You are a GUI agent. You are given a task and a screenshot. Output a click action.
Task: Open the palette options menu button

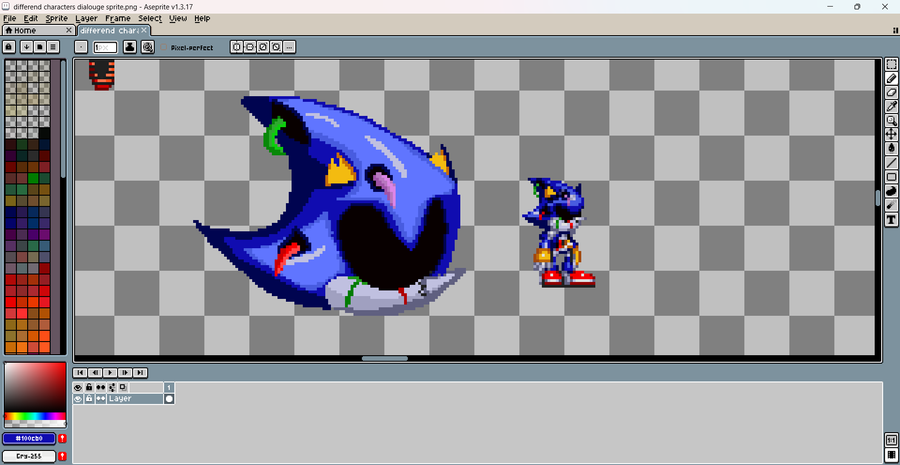[53, 47]
